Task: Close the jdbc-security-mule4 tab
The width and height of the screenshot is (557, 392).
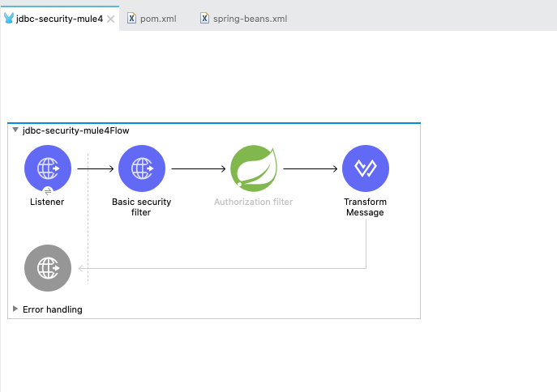Action: pos(111,18)
